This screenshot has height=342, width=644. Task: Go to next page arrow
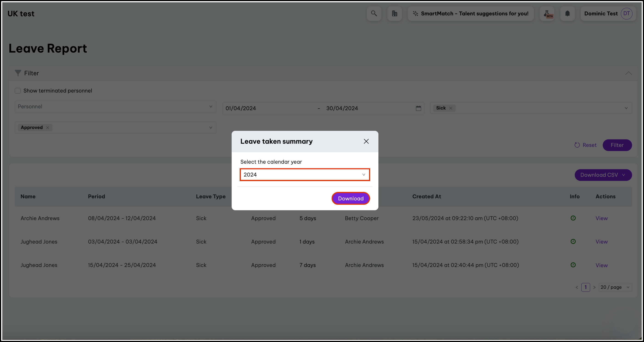coord(594,287)
